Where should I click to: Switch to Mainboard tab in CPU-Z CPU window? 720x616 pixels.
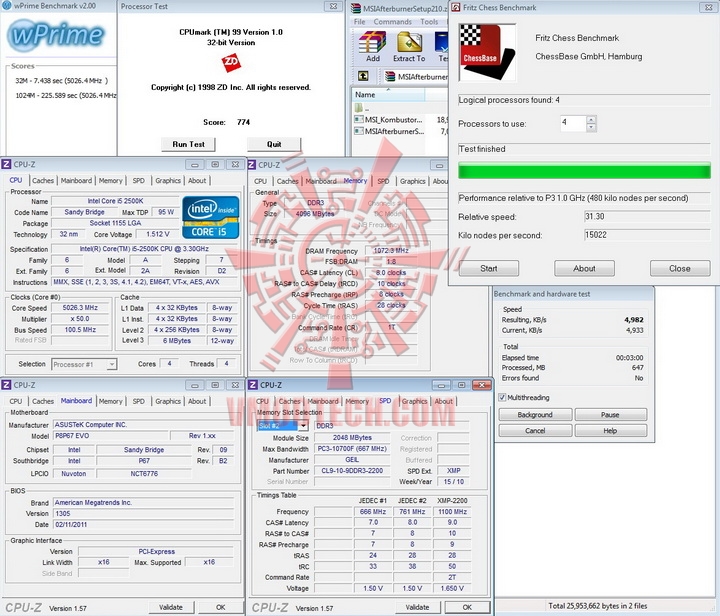[x=76, y=180]
